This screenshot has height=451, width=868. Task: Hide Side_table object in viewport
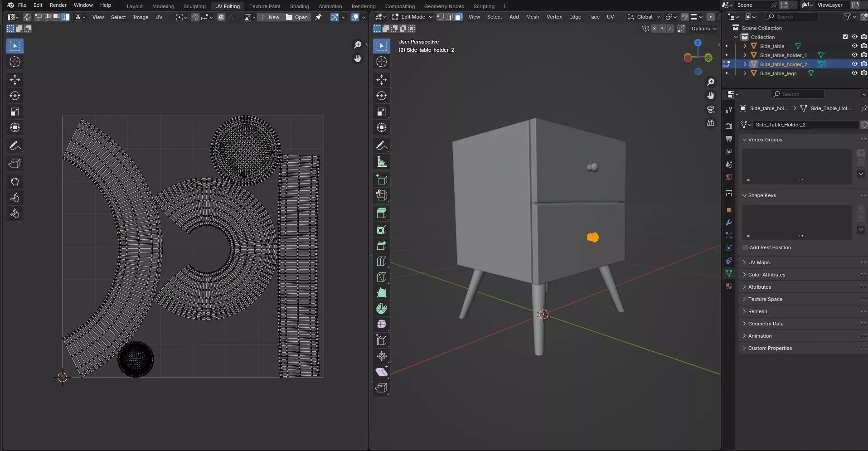pos(854,46)
